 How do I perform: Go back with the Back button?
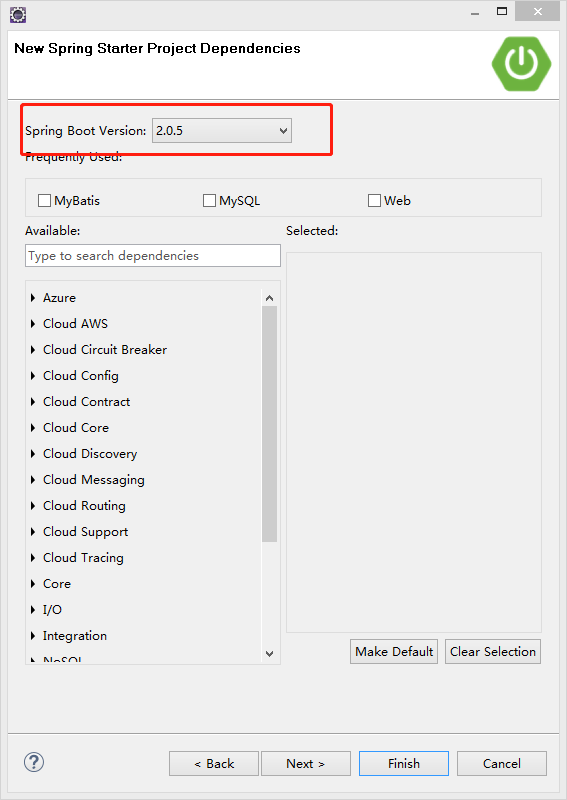(214, 764)
